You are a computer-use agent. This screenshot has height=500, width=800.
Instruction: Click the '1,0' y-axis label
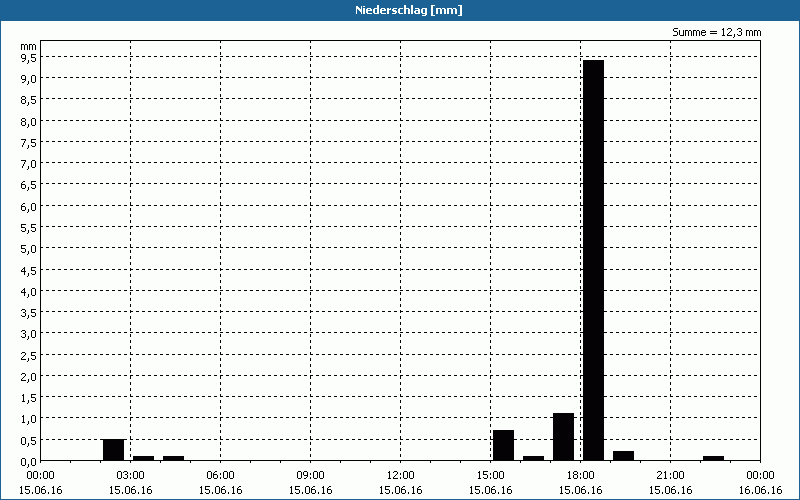click(28, 419)
